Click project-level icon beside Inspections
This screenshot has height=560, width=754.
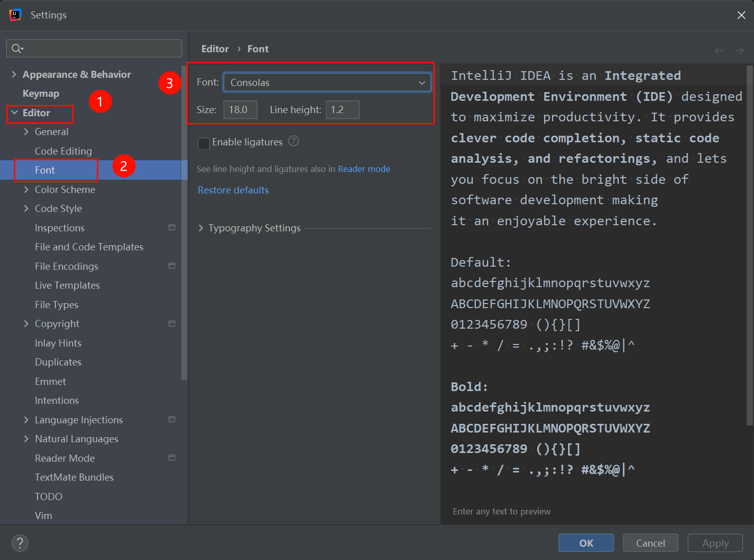click(172, 227)
